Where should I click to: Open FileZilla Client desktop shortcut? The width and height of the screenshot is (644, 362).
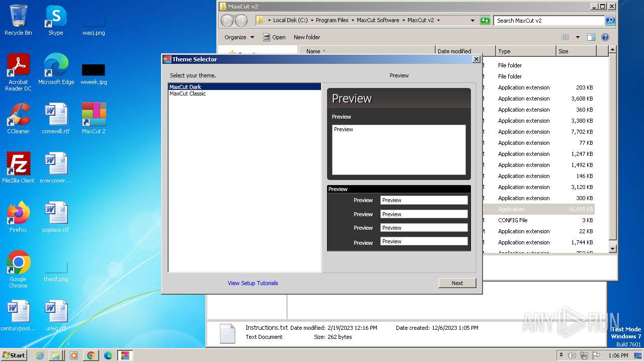pyautogui.click(x=18, y=168)
